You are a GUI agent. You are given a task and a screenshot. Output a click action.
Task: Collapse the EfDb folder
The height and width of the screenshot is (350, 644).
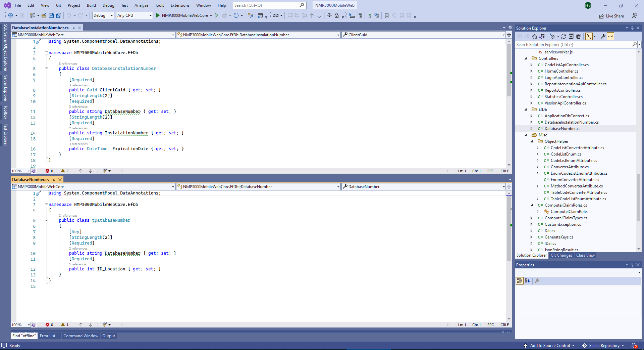pos(526,110)
